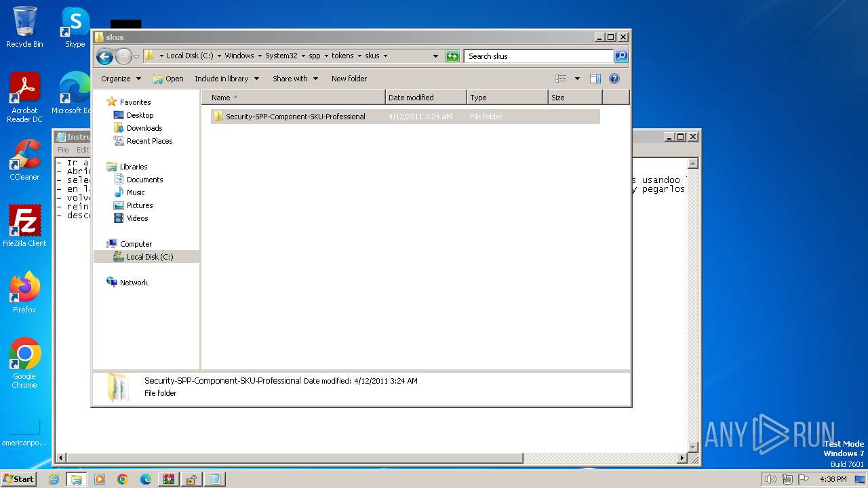
Task: Click the Acrobat Reader DC desktop icon
Action: point(24,98)
